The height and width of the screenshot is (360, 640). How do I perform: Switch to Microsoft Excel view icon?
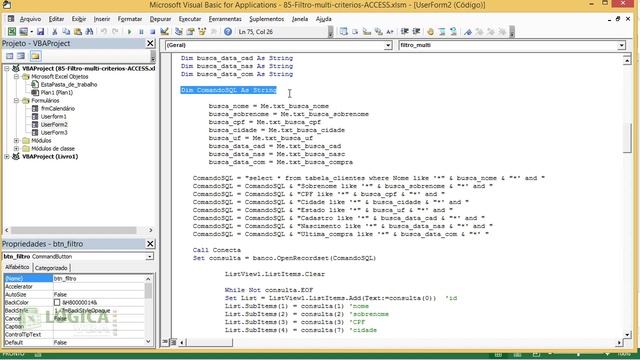coord(12,32)
